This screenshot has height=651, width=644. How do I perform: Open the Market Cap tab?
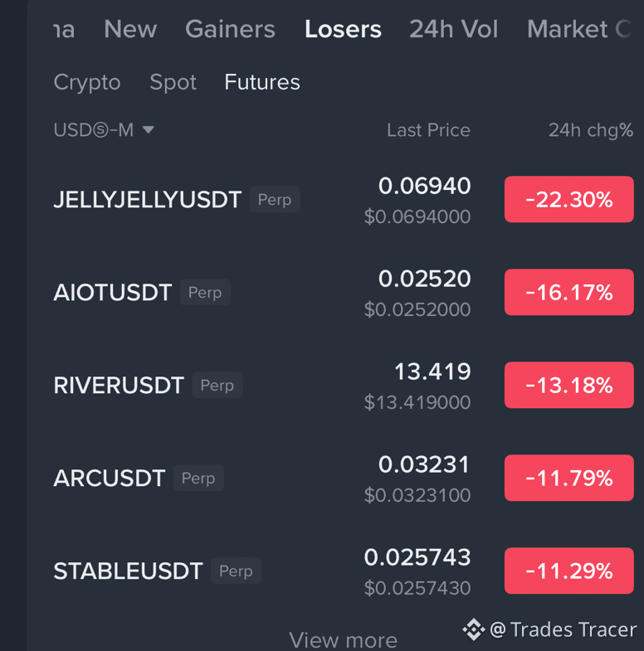point(579,29)
